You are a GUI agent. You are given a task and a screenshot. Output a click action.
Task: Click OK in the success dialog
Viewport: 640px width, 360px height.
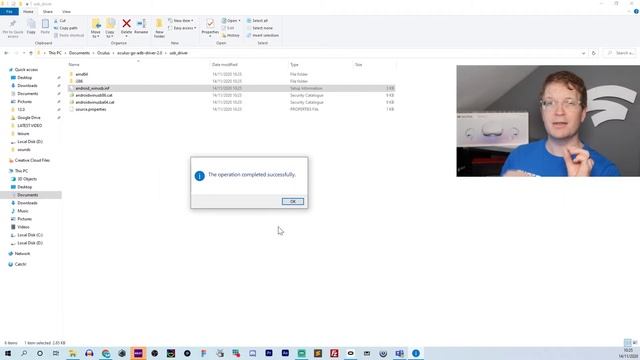(x=293, y=201)
